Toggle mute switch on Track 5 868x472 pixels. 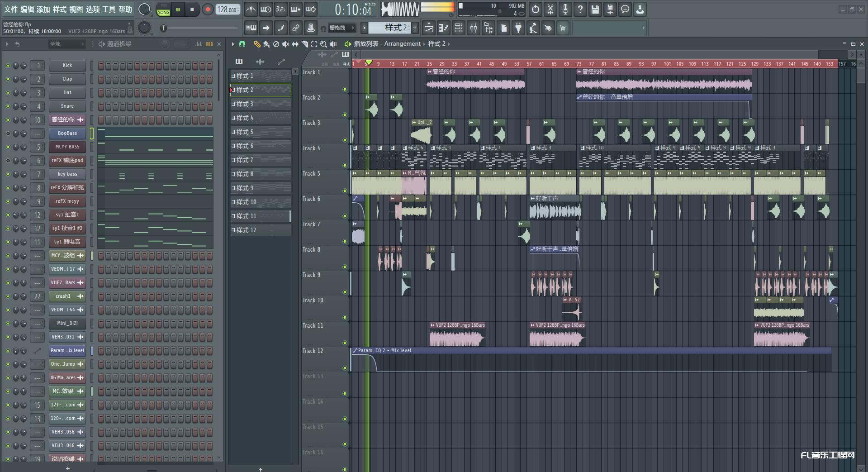pyautogui.click(x=345, y=191)
